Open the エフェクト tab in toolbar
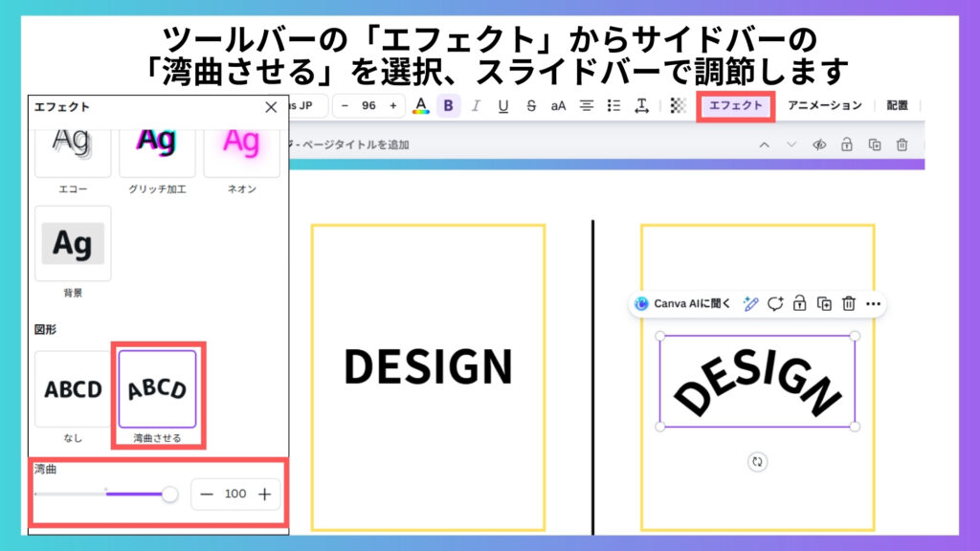Viewport: 980px width, 551px height. (x=736, y=105)
